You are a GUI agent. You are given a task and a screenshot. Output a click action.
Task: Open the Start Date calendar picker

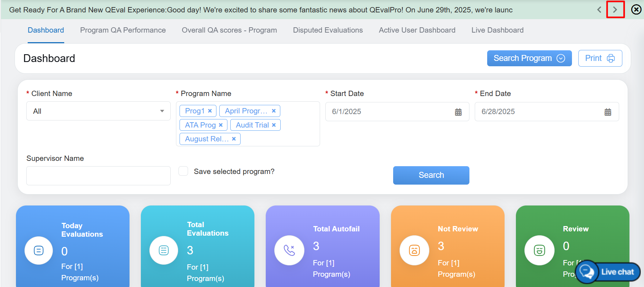pos(458,112)
